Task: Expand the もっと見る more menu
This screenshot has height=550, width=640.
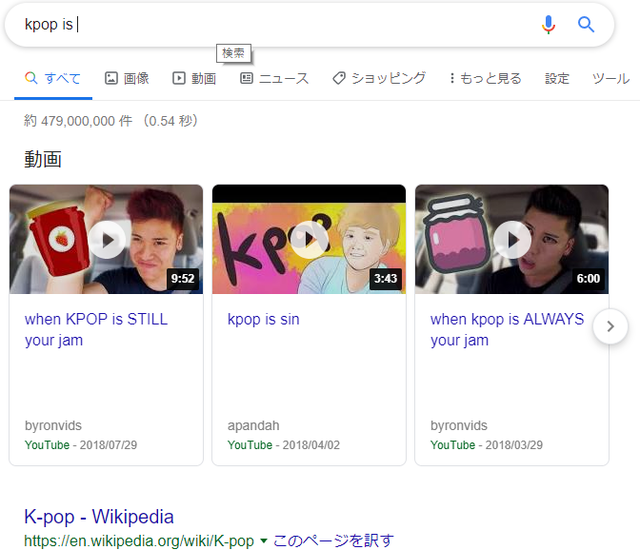Action: click(485, 78)
